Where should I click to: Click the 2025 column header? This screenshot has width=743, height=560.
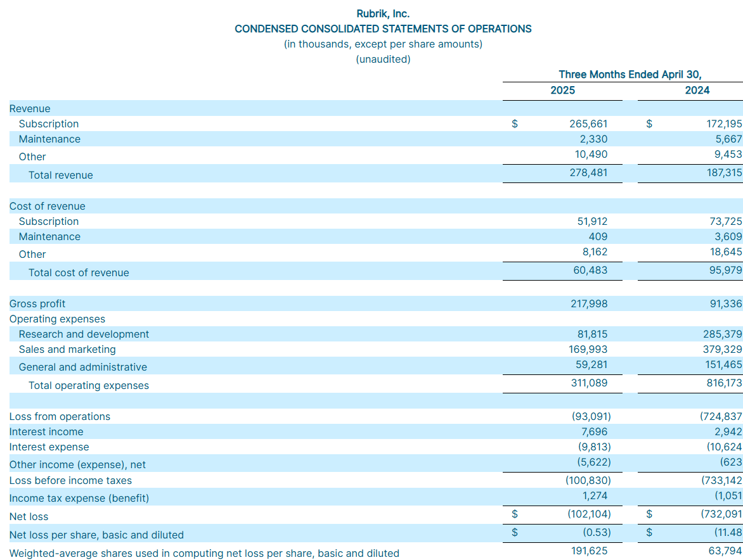click(x=562, y=91)
